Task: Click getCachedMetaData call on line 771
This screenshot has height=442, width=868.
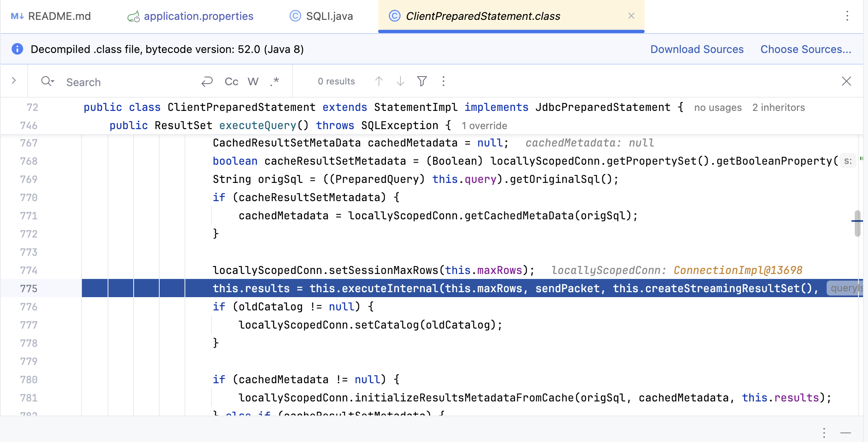Action: 519,216
